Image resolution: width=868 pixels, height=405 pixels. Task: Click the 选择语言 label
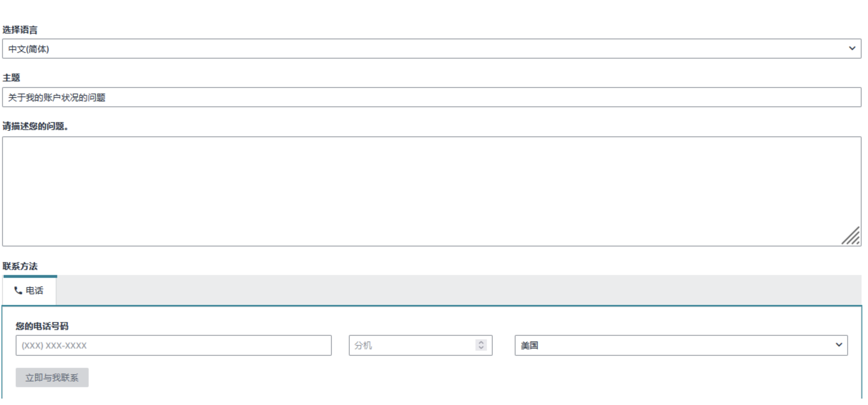click(x=20, y=30)
